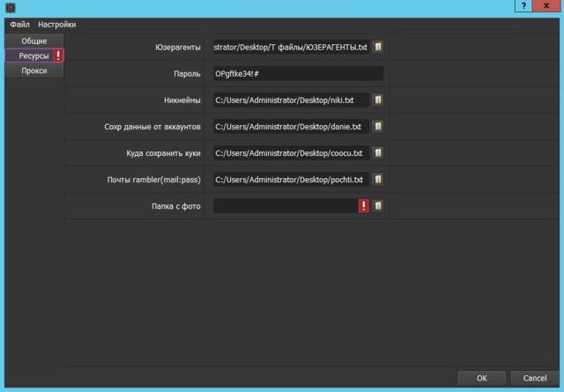Click into the Юзерагенты path field
The image size is (564, 392).
[x=290, y=47]
